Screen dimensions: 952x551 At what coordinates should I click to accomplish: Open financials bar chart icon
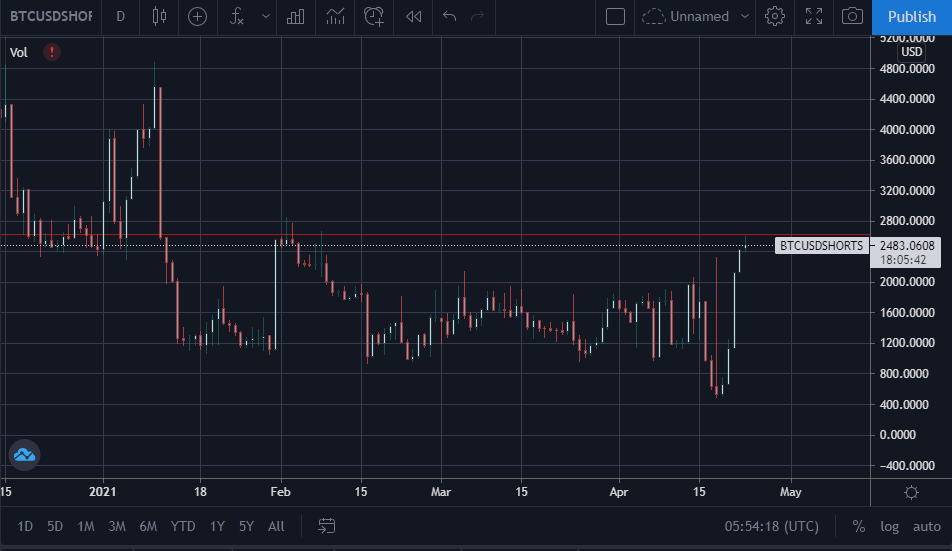295,16
